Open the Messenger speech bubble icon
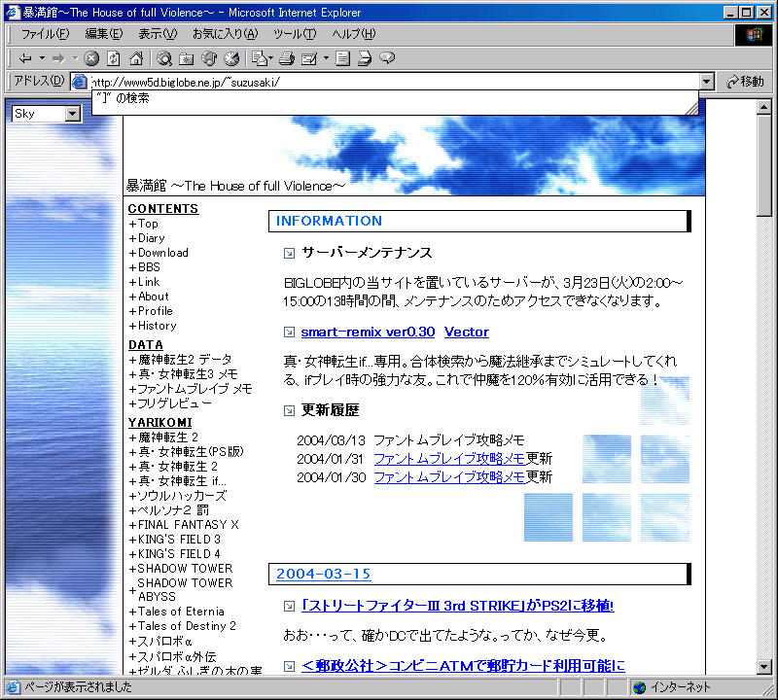Viewport: 778px width, 700px height. [387, 58]
